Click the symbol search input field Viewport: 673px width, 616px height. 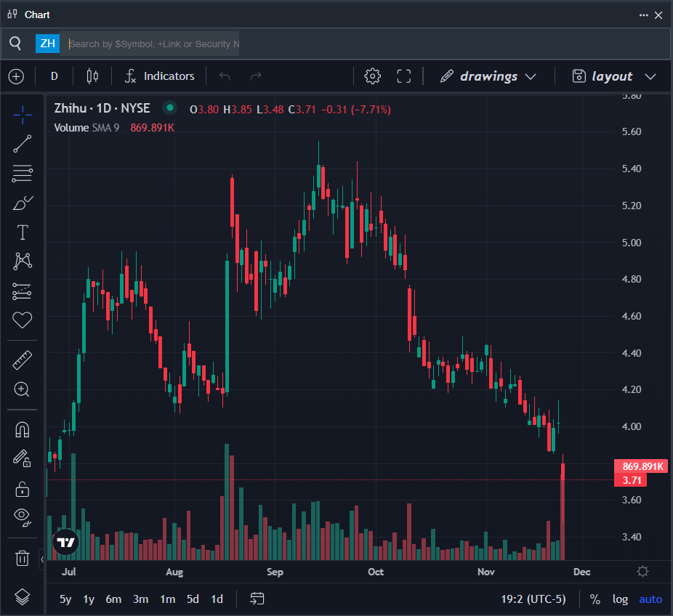pyautogui.click(x=153, y=44)
